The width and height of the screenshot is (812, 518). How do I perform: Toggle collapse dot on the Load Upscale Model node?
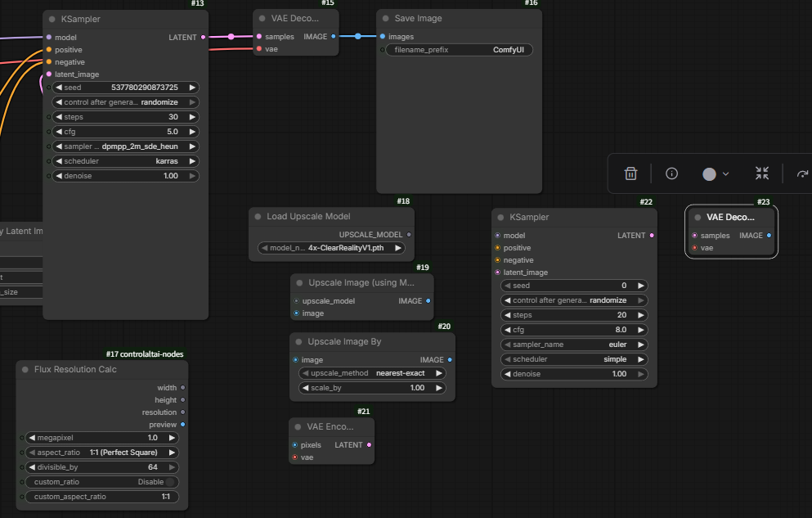pyautogui.click(x=257, y=217)
